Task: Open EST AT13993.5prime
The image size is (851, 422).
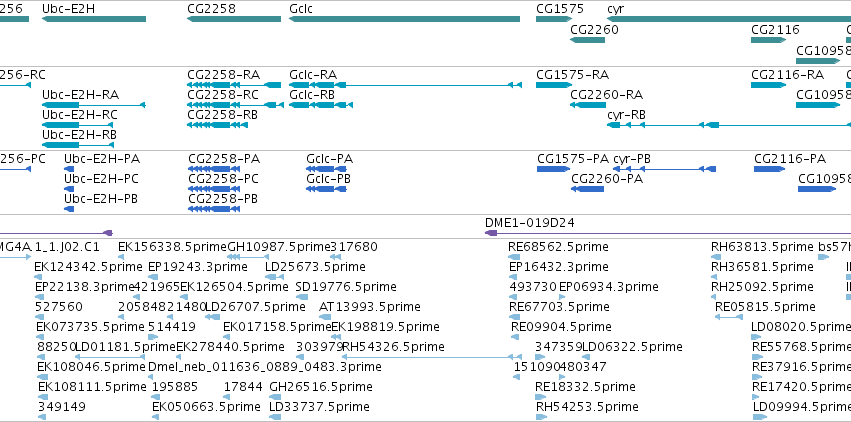Action: point(325,317)
